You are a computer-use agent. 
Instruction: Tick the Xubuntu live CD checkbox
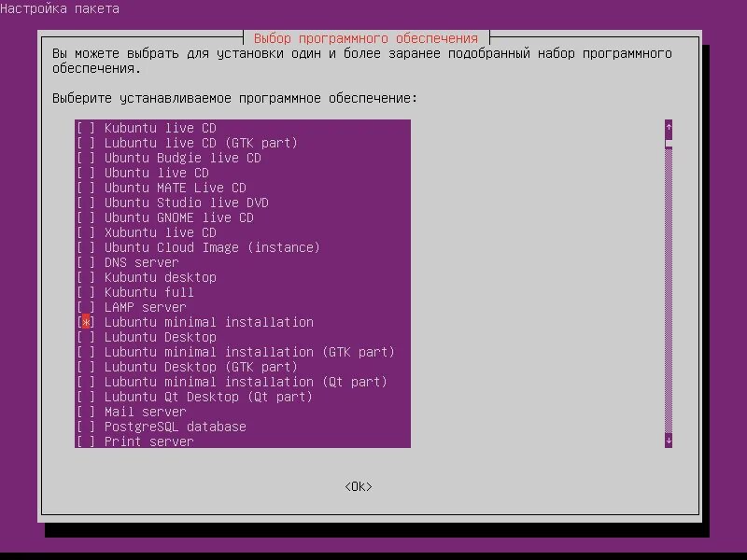[86, 232]
